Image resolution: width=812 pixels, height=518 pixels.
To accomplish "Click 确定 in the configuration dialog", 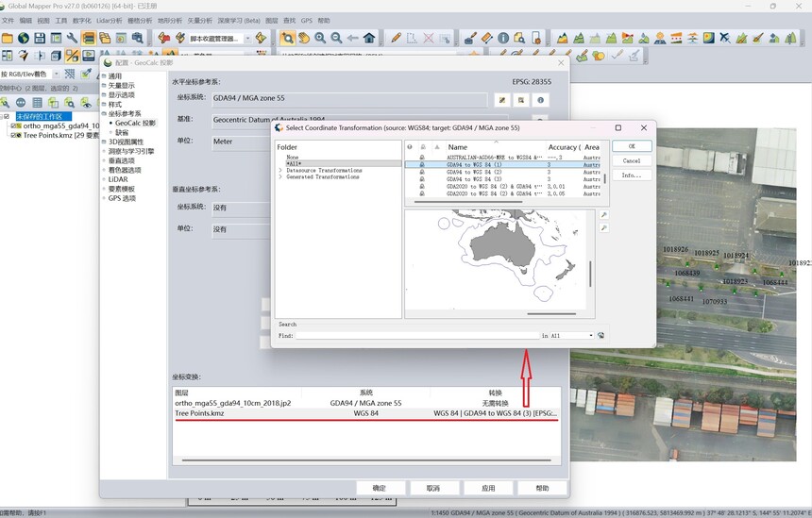I will (379, 488).
